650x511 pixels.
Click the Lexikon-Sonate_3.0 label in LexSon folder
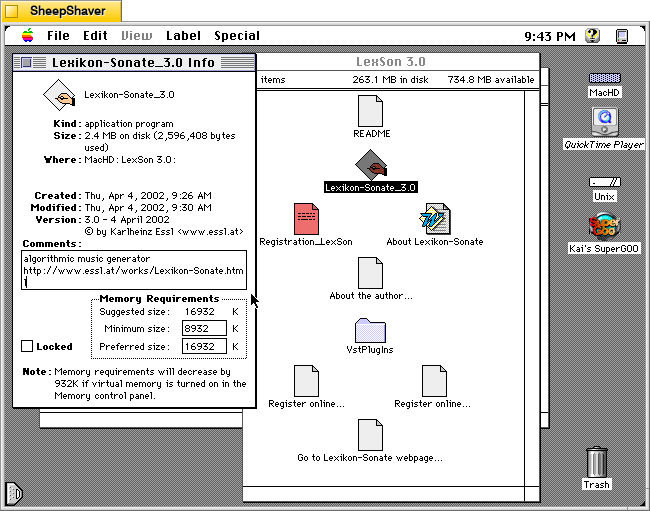click(371, 187)
